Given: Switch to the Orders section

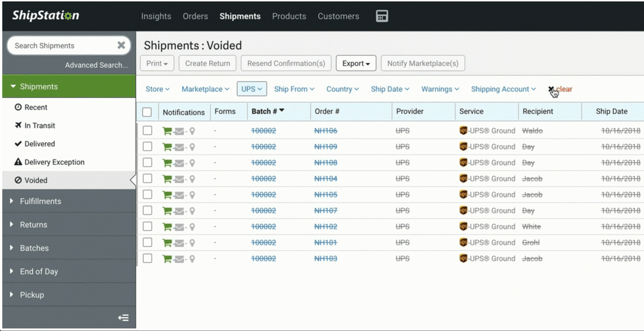Looking at the screenshot, I should [x=195, y=16].
